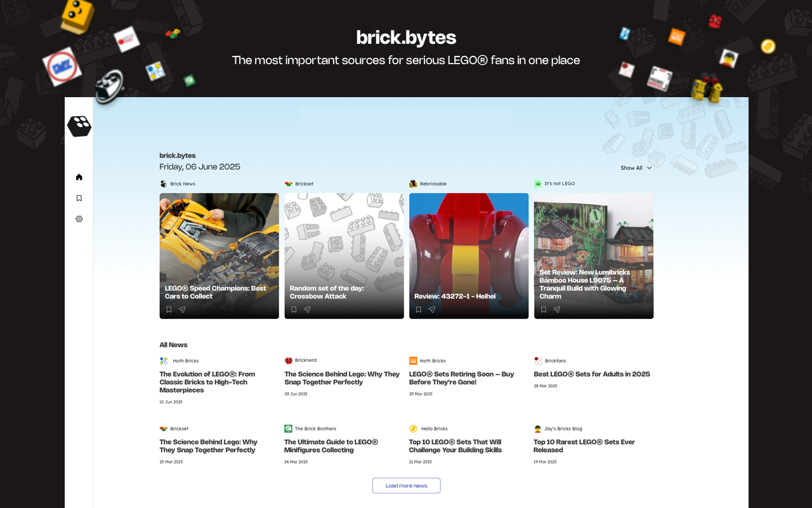Click The Brick Brothers source name

(x=316, y=429)
